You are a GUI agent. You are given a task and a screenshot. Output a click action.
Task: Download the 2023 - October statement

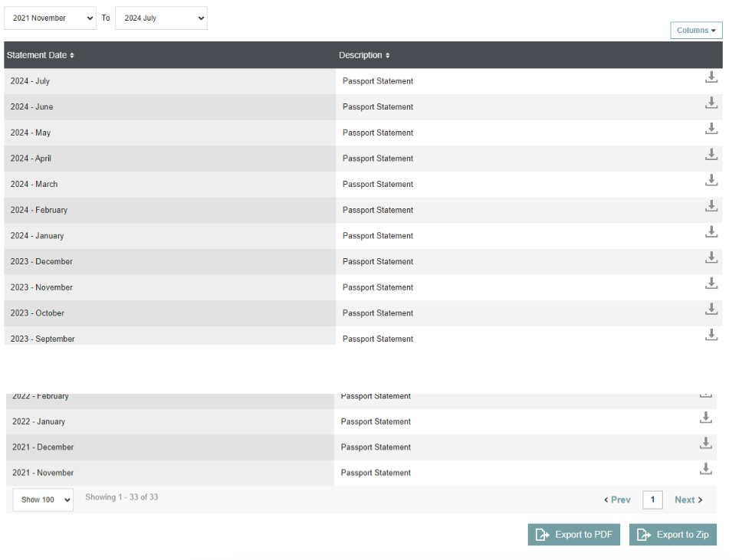pyautogui.click(x=711, y=309)
